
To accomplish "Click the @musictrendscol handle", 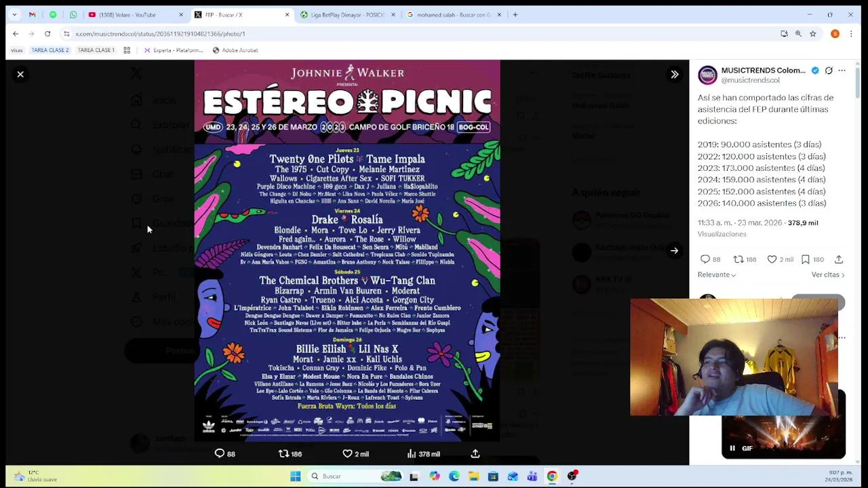I will (x=750, y=80).
